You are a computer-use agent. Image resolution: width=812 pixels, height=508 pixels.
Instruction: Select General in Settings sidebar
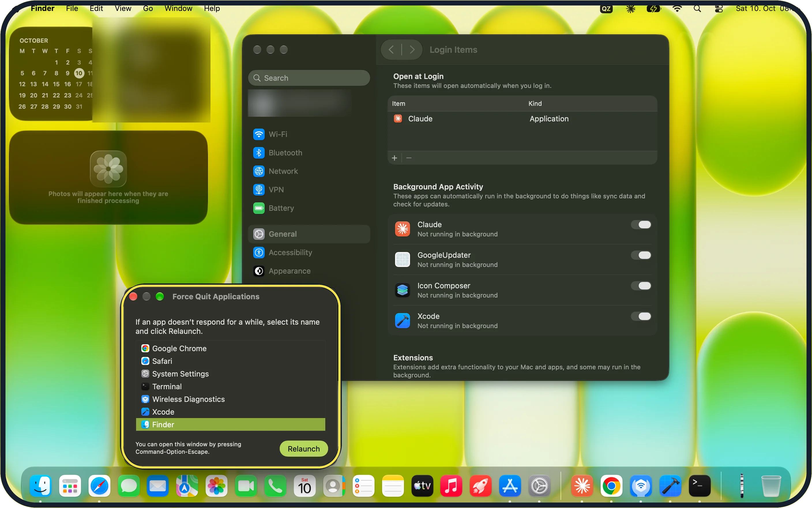tap(309, 234)
